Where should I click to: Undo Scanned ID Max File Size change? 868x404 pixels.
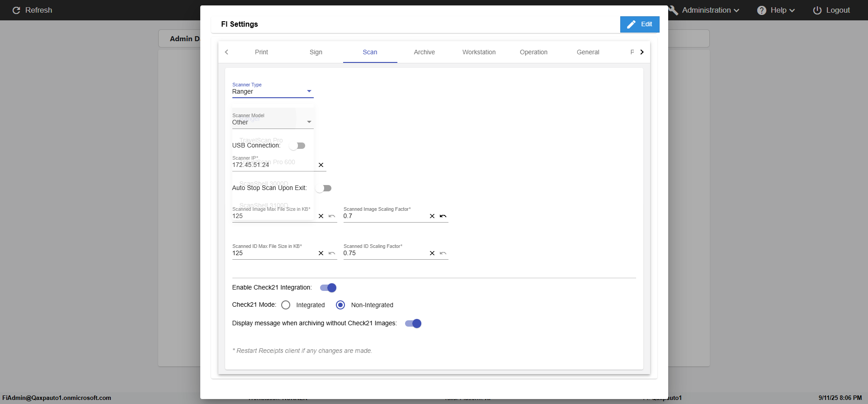pos(332,253)
